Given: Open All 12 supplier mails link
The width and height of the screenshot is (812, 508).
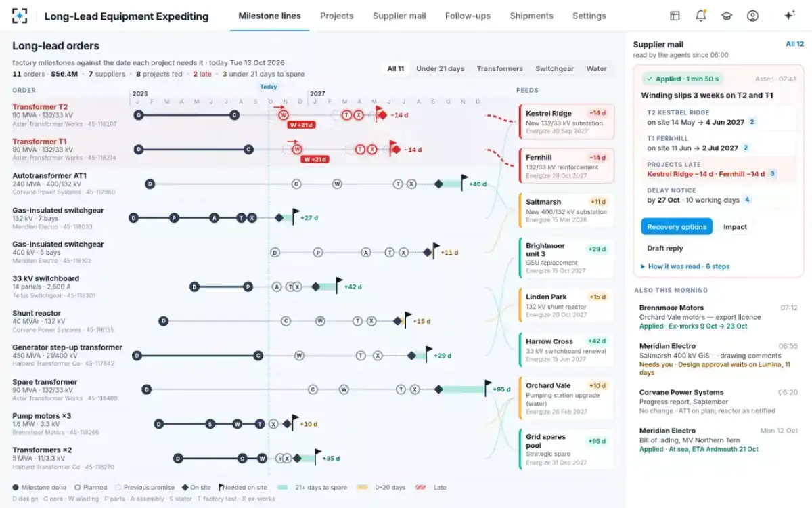Looking at the screenshot, I should [x=794, y=44].
